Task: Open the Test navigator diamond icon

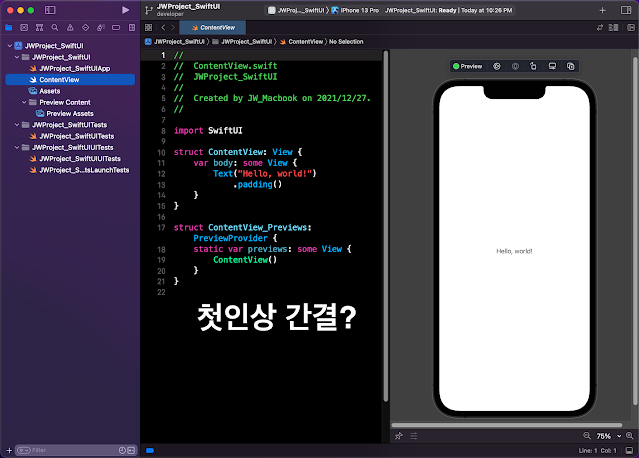Action: coord(86,28)
